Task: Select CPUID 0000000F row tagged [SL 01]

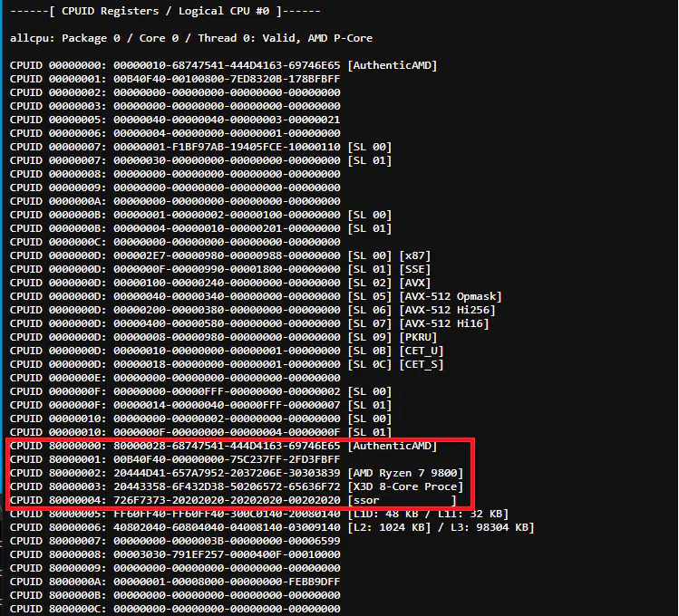Action: [x=201, y=405]
